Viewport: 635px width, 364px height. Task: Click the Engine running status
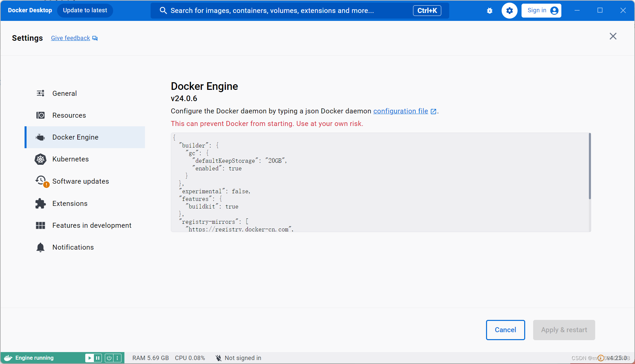[x=35, y=358]
